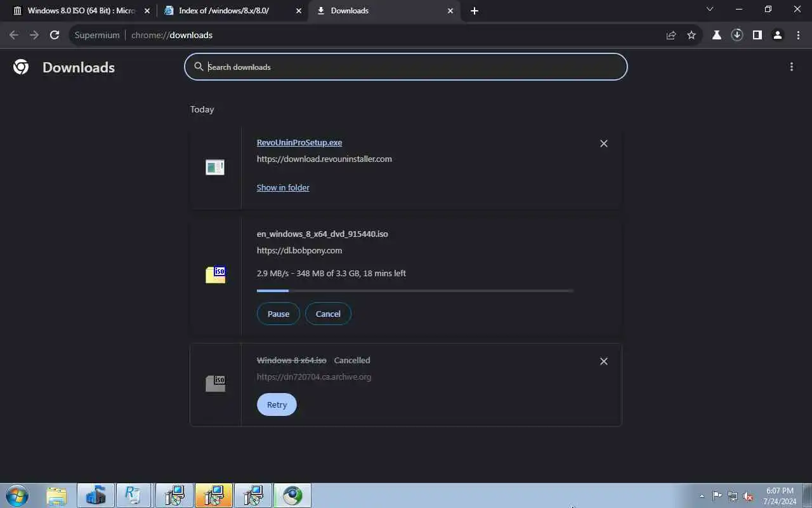
Task: Click the ISO download progress bar
Action: coord(415,291)
